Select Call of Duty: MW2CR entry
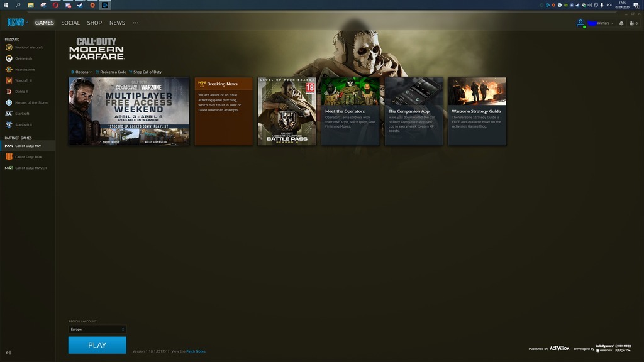Image resolution: width=644 pixels, height=362 pixels. (28, 168)
